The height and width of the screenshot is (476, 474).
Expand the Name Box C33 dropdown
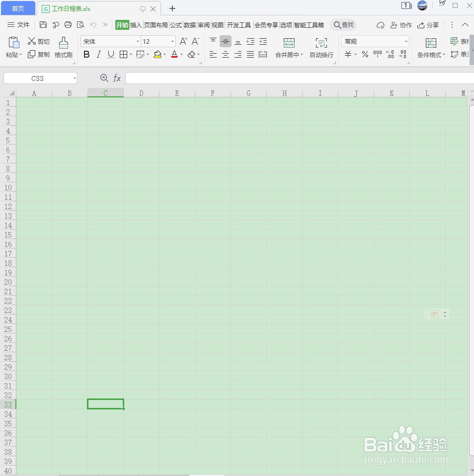coord(75,79)
